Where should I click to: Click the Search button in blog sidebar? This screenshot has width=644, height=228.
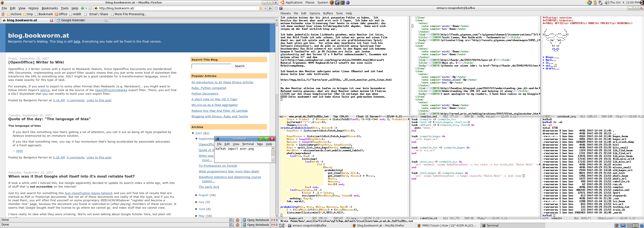[239, 66]
